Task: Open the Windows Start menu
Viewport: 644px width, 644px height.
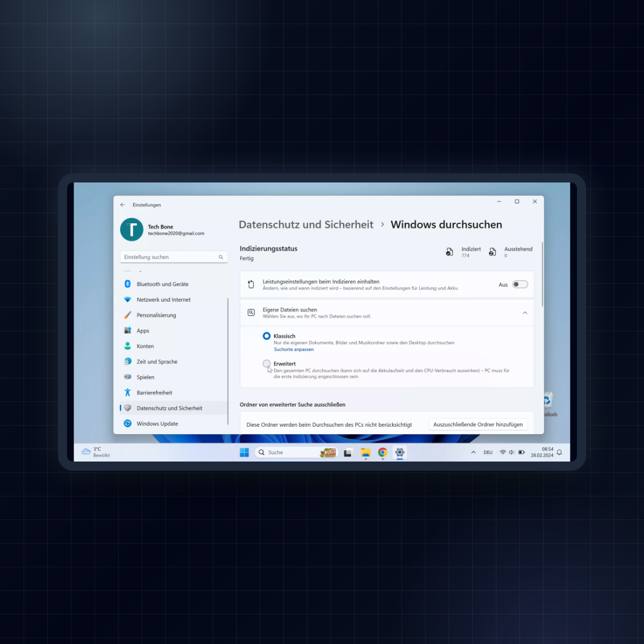Action: [x=244, y=452]
